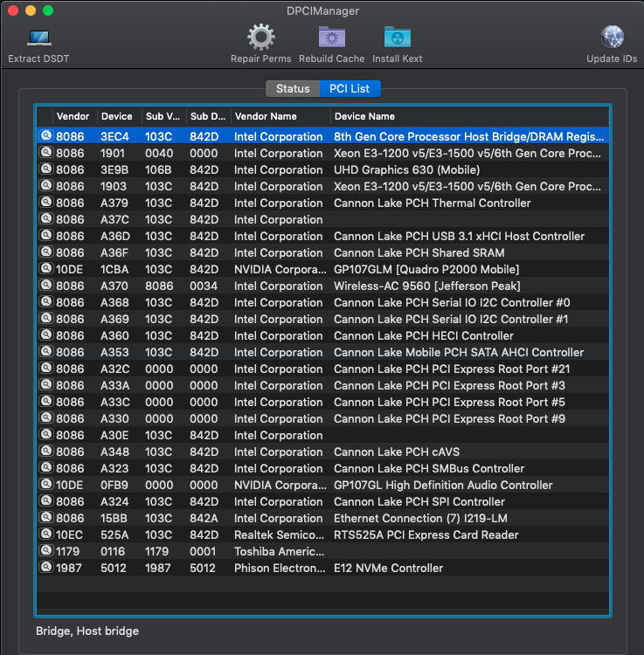Select 'Wireless-AC 9560 [Jefferson Peak]' text
The height and width of the screenshot is (655, 644).
pos(427,286)
